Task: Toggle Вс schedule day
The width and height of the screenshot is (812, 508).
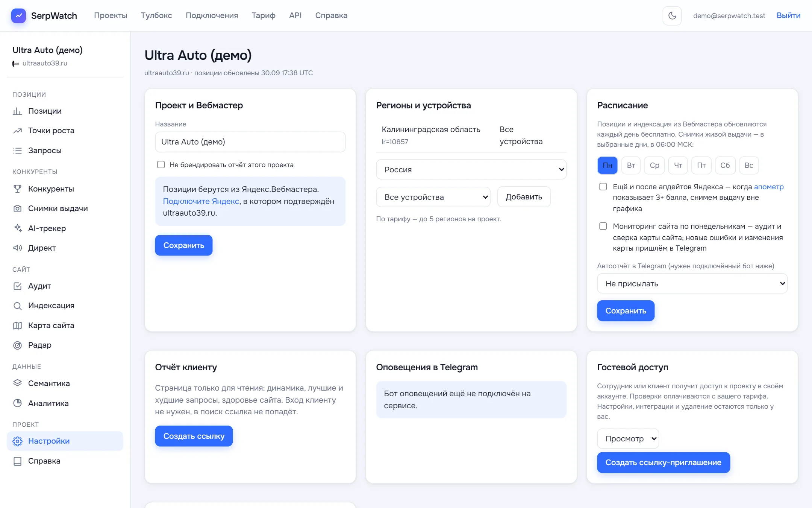Action: click(749, 165)
